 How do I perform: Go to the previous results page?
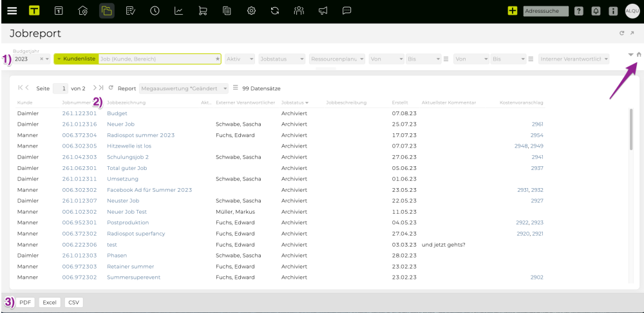(x=27, y=88)
